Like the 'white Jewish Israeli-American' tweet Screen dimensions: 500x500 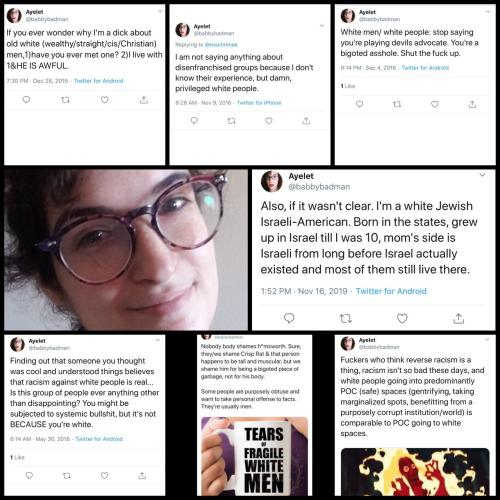402,318
